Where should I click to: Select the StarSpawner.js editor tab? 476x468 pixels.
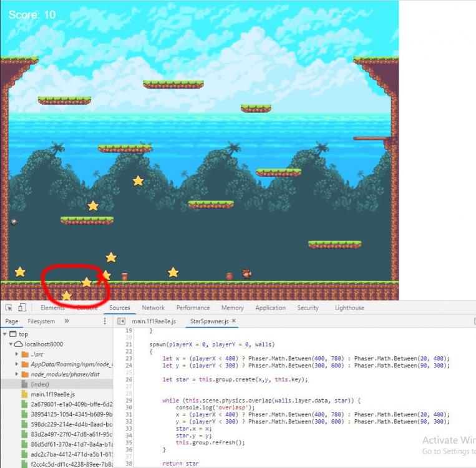[209, 321]
